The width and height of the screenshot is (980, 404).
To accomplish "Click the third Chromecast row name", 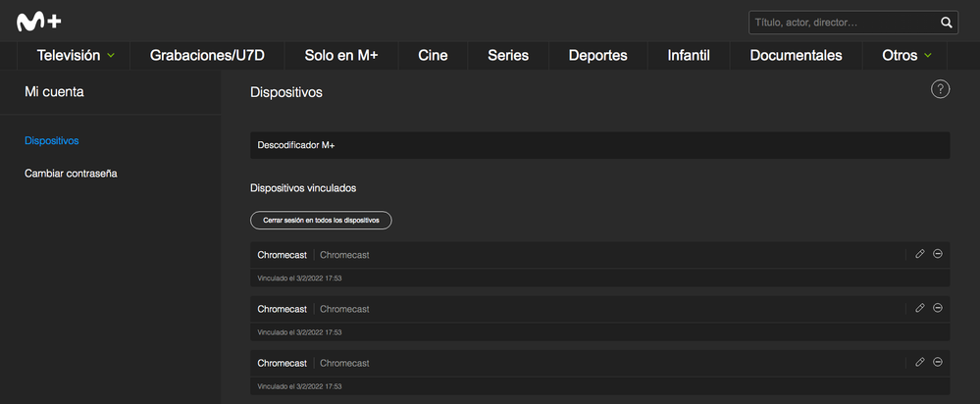I will (282, 363).
